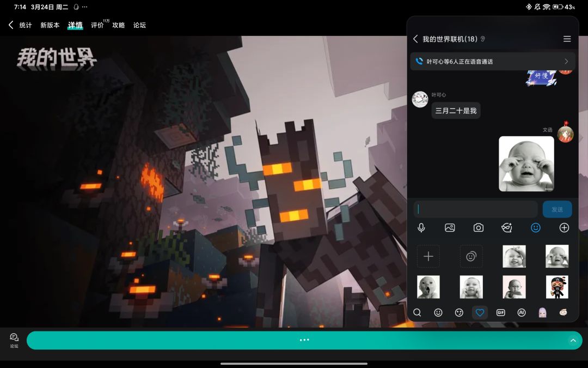The height and width of the screenshot is (368, 588).
Task: Open the camera icon in chat toolbar
Action: coord(478,227)
